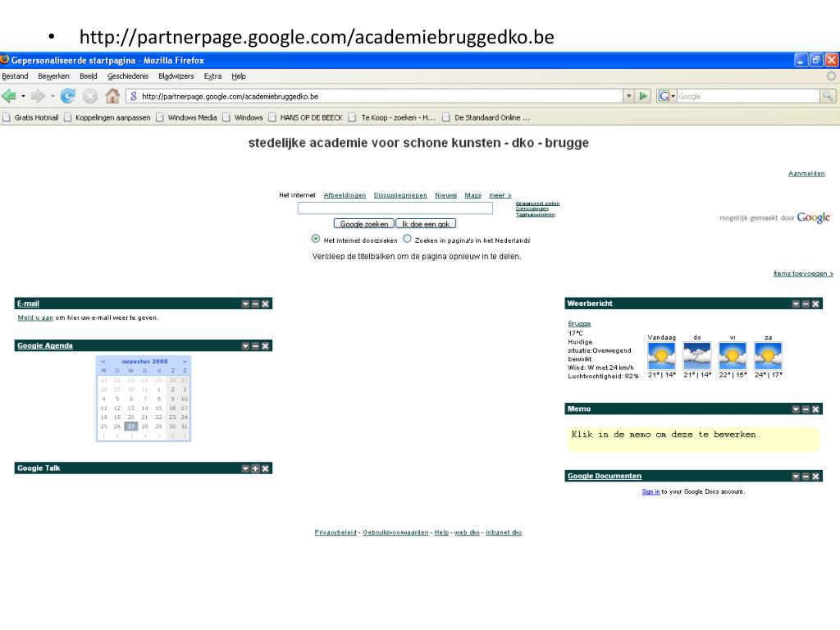
Task: Open the search engine selector dropdown arrow
Action: point(673,97)
